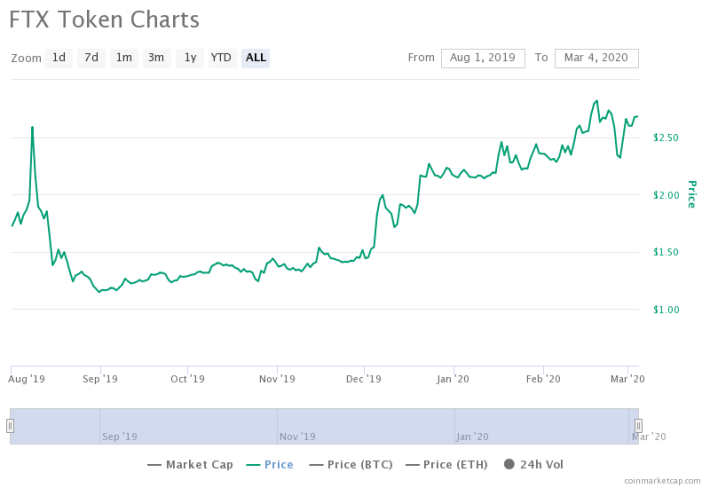Click the FTX Token Charts title
This screenshot has height=488, width=710.
(x=104, y=20)
